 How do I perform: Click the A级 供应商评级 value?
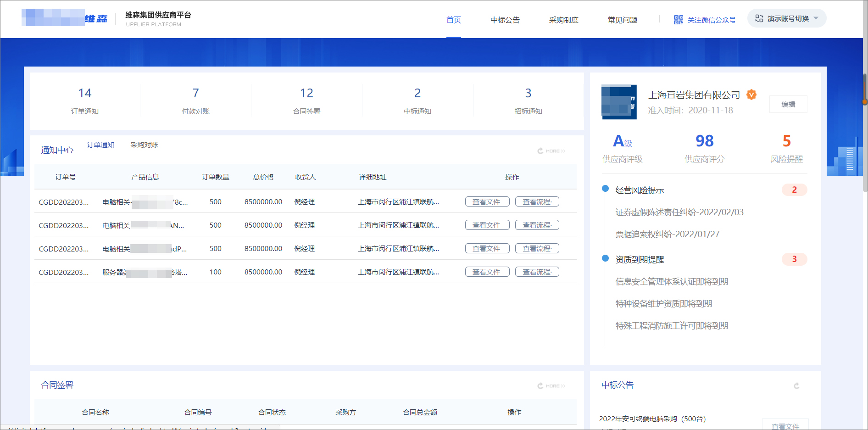(623, 141)
